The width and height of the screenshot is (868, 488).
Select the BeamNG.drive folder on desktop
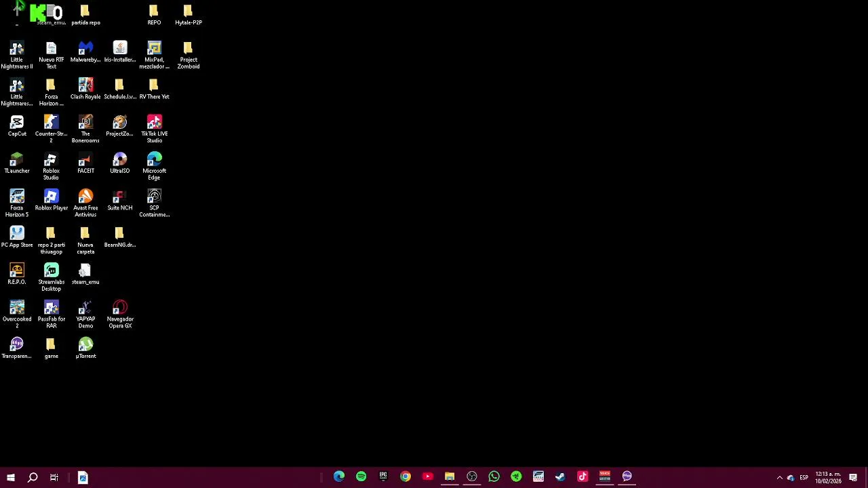120,237
